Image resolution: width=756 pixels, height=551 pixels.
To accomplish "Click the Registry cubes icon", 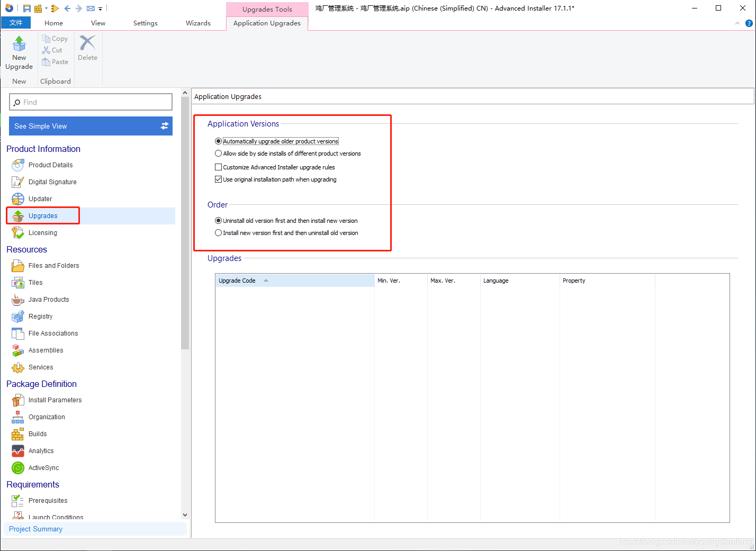I will coord(18,317).
